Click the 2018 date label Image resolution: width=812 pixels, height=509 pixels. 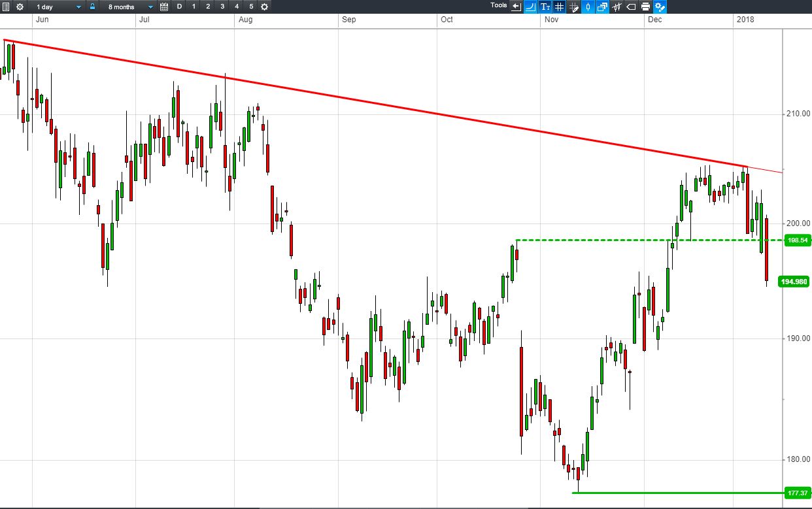(x=745, y=20)
